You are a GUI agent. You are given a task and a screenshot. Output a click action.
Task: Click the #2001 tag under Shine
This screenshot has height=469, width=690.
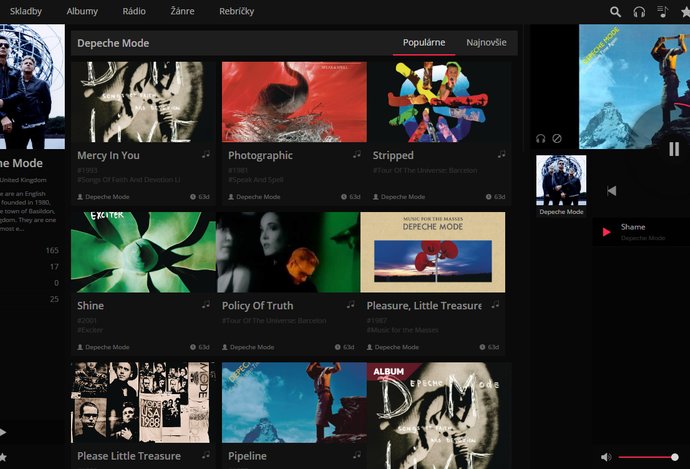tap(87, 321)
